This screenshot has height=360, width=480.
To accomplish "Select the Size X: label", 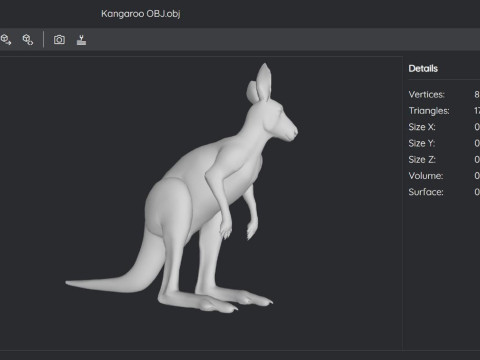I will pos(422,127).
